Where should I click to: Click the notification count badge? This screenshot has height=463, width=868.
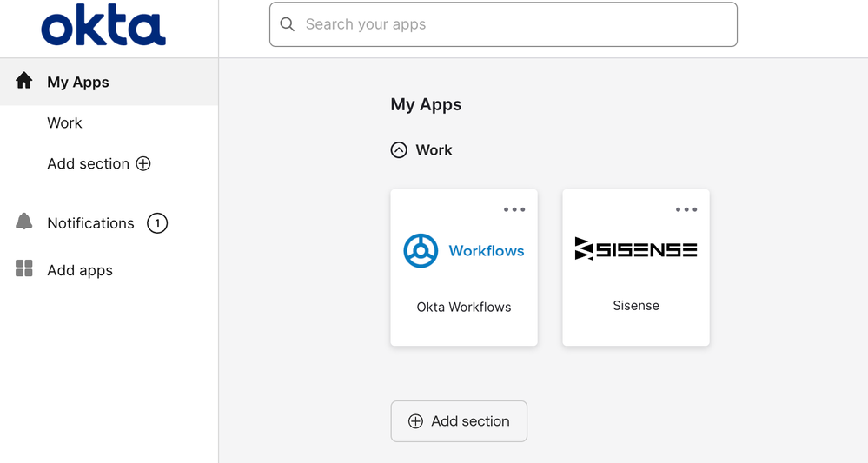pos(157,223)
